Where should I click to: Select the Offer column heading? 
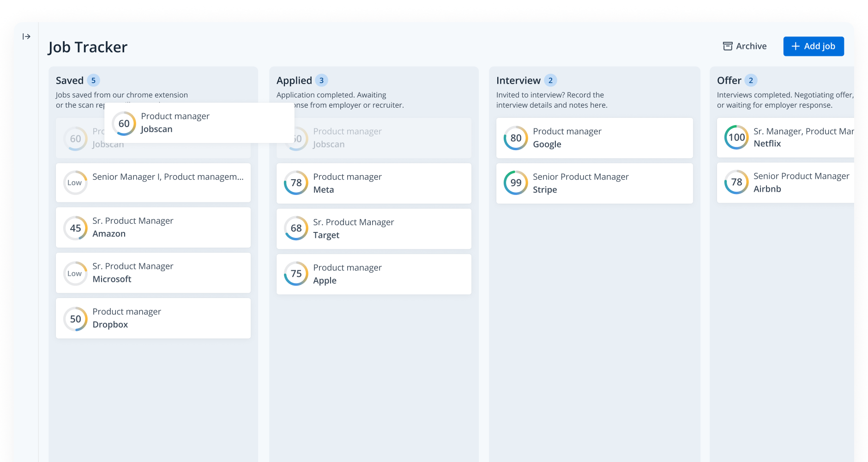click(x=729, y=80)
